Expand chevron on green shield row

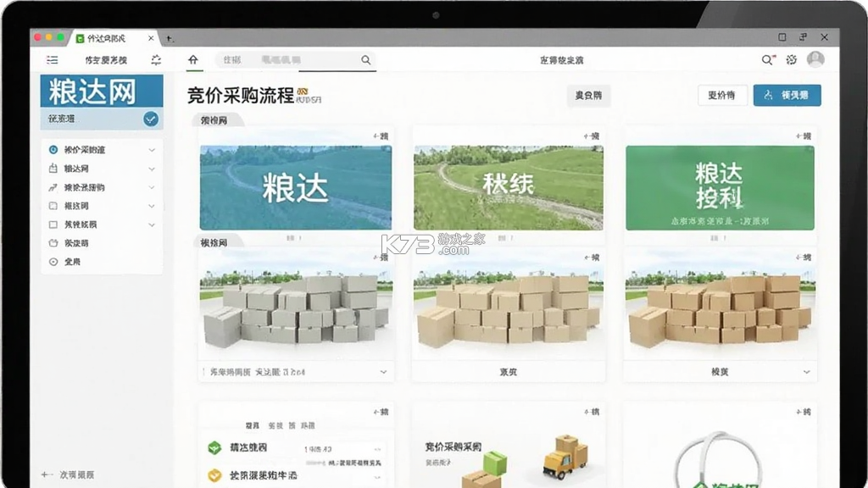tap(377, 449)
